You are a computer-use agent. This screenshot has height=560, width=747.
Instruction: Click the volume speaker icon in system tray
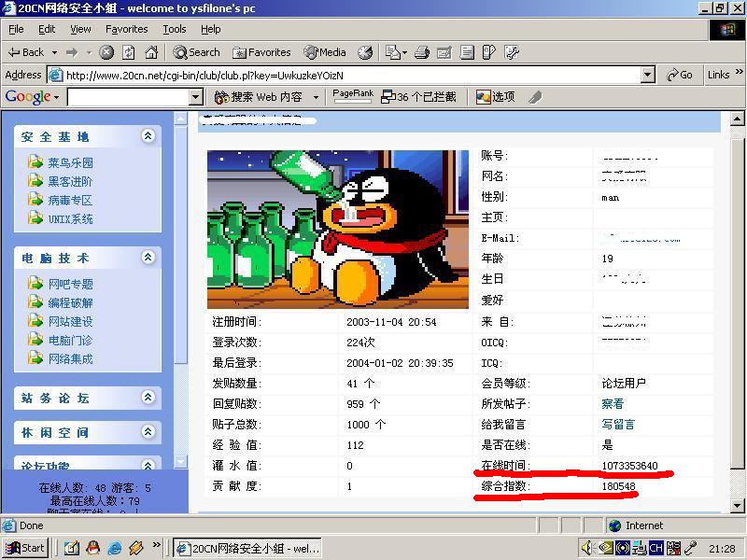[587, 548]
